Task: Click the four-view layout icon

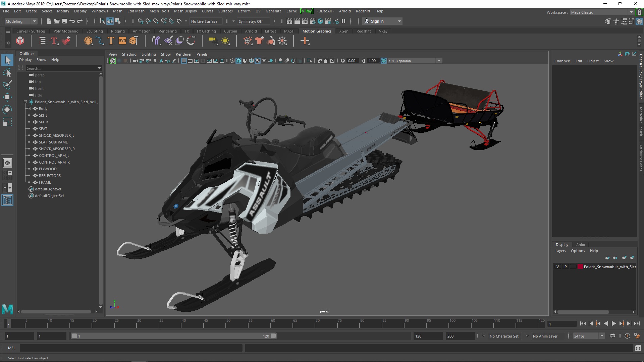Action: tap(7, 175)
